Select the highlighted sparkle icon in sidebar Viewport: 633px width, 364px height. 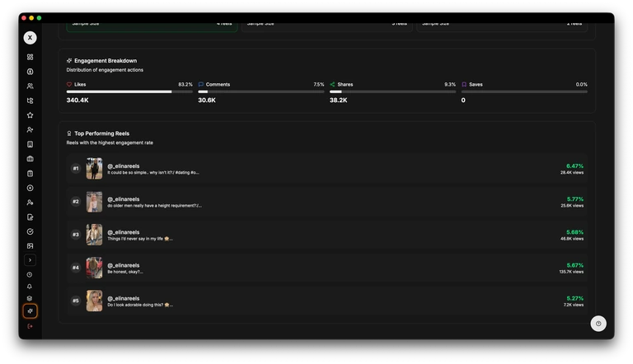30,311
